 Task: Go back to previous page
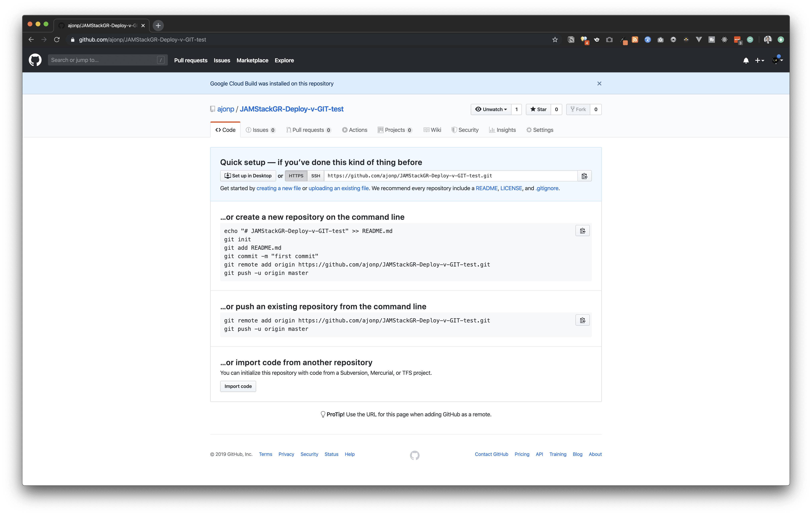[x=31, y=40]
